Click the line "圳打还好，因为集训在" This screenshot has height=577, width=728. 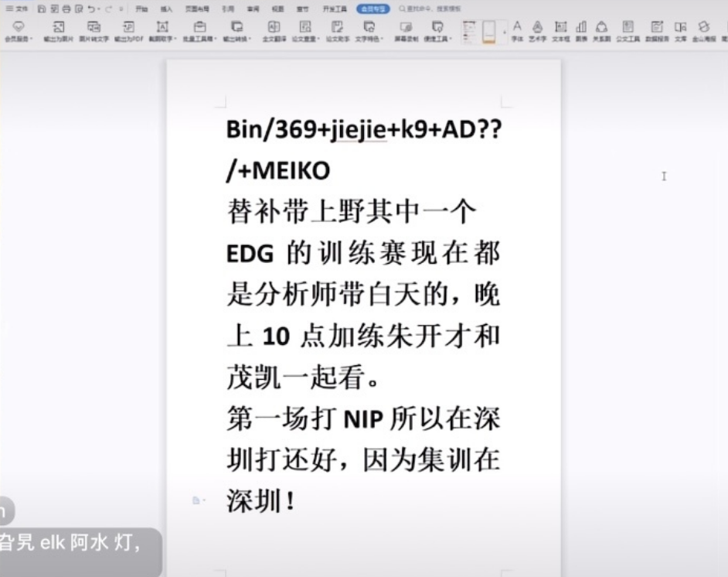[x=363, y=460]
